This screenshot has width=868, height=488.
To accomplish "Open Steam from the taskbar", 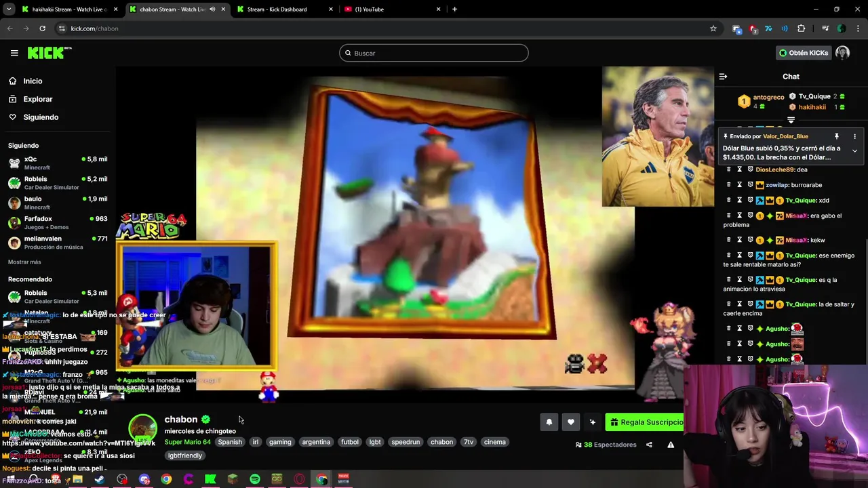I will [100, 479].
